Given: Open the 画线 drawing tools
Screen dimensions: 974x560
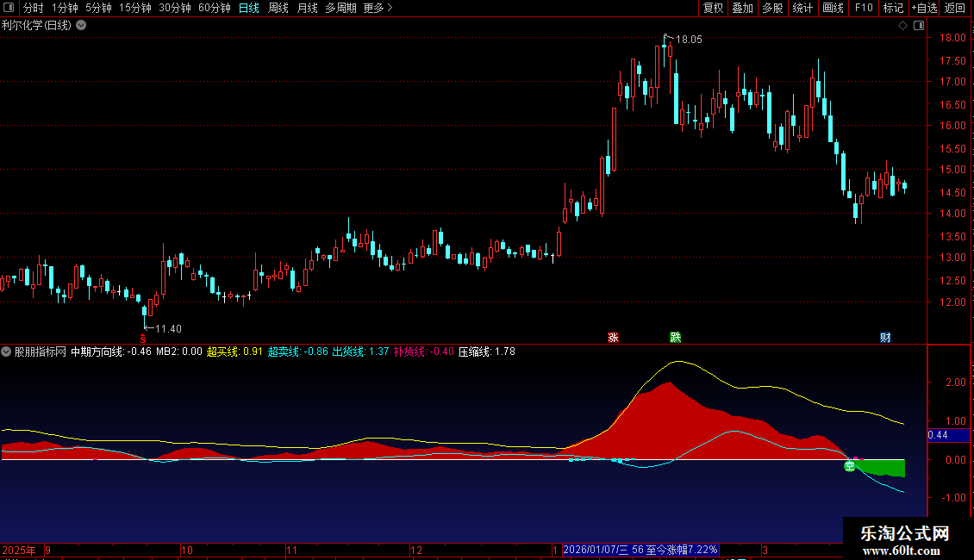Looking at the screenshot, I should [x=833, y=8].
